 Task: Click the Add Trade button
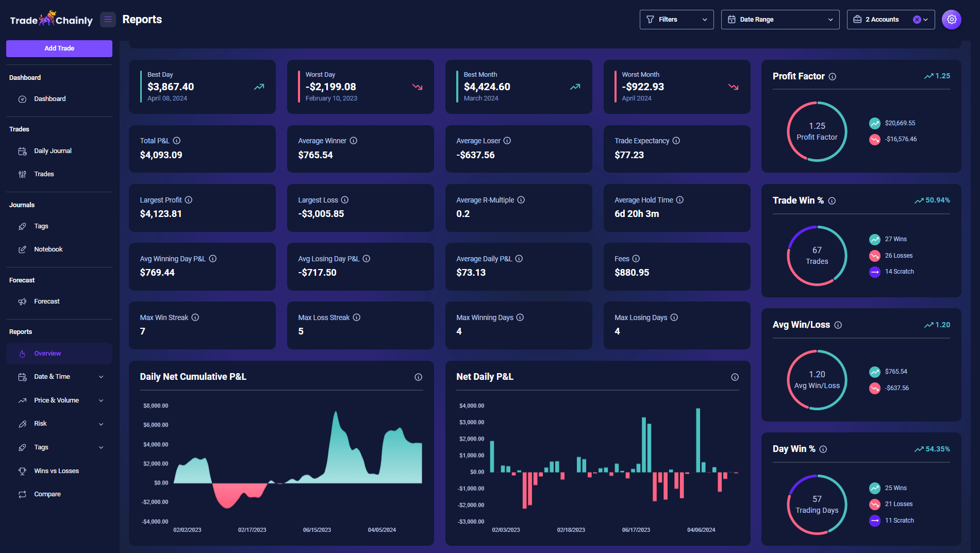[59, 48]
